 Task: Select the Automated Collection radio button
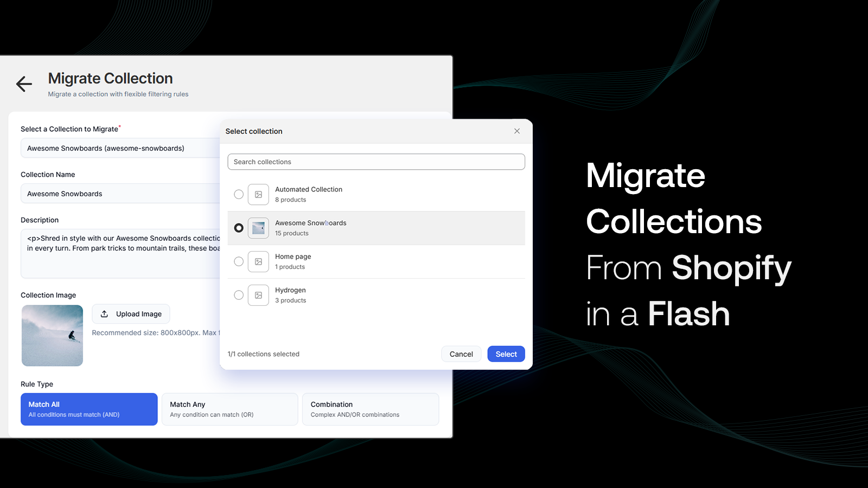click(238, 194)
